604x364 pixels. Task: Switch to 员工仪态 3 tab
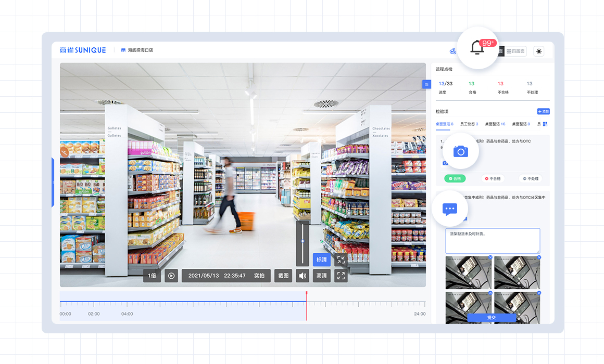point(469,124)
